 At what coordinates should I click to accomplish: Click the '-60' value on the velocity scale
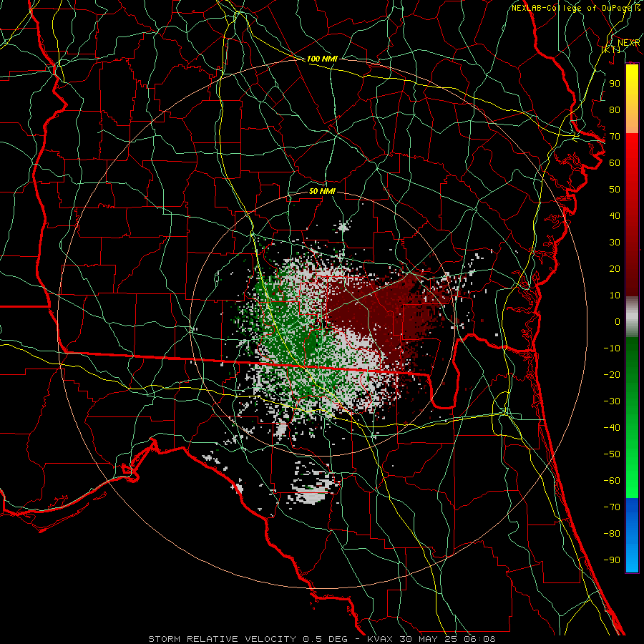coord(612,481)
